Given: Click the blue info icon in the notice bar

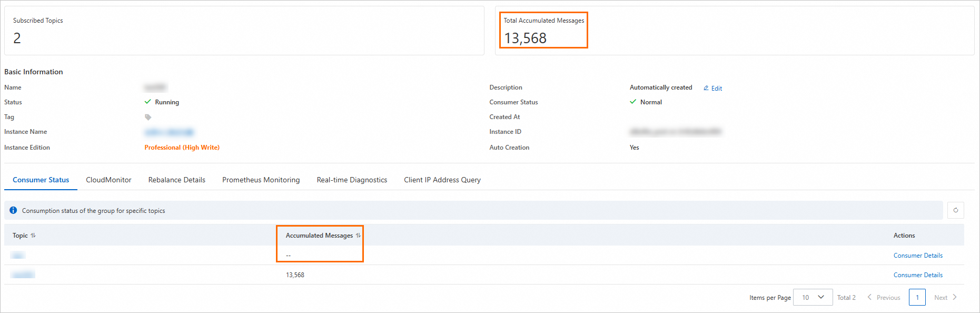Looking at the screenshot, I should tap(13, 210).
